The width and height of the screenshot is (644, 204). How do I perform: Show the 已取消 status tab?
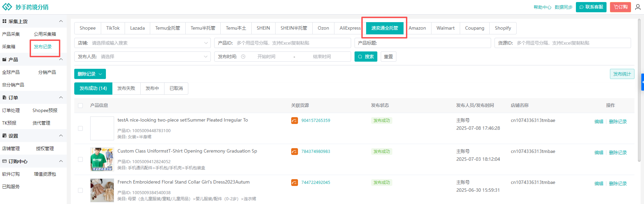coord(176,88)
